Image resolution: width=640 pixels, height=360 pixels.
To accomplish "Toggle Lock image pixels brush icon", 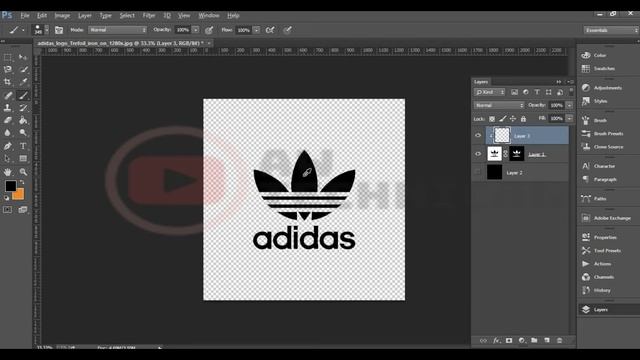I will [502, 119].
